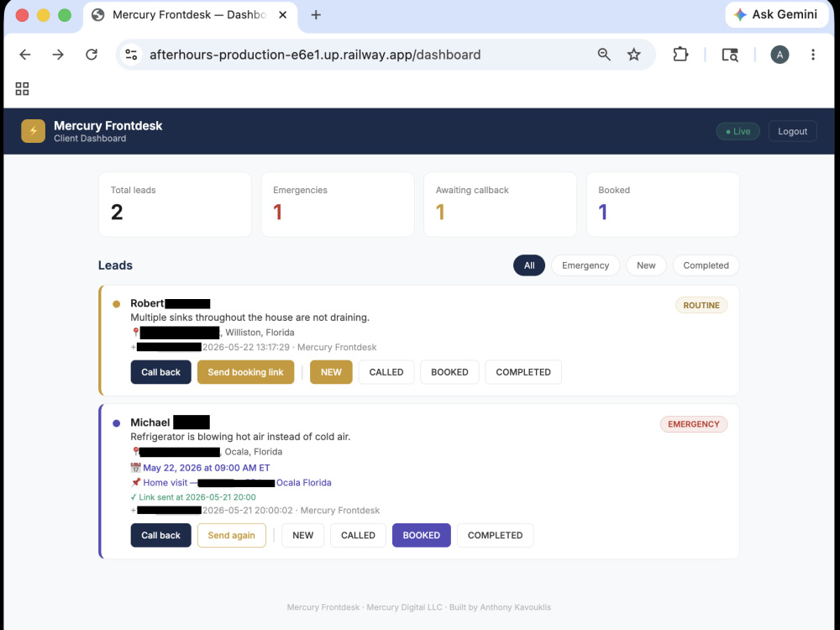Mark Robert's lead as CALLED

coord(386,372)
